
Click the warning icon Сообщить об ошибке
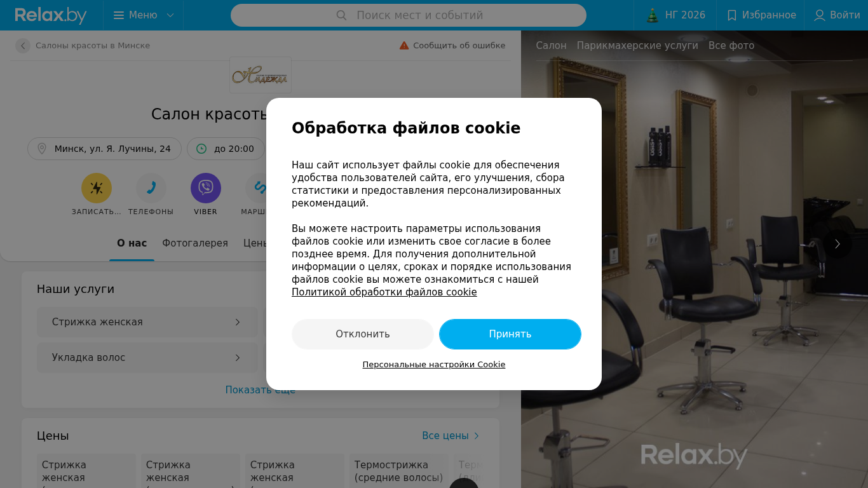pyautogui.click(x=404, y=46)
